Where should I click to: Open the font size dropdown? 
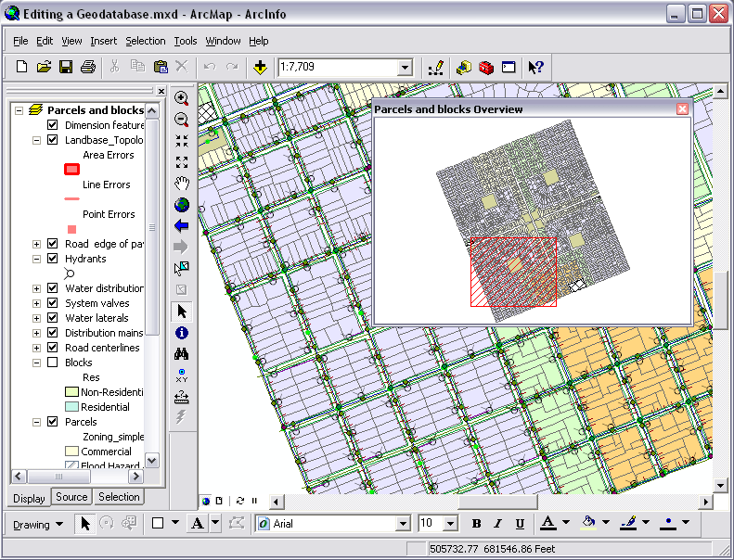(450, 524)
